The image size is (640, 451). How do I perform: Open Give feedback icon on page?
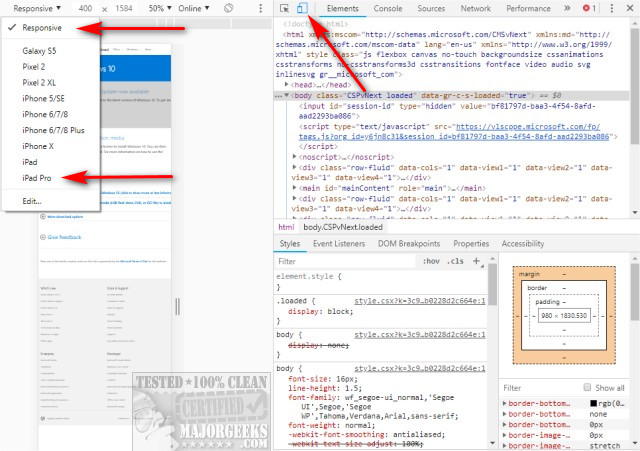coord(42,237)
